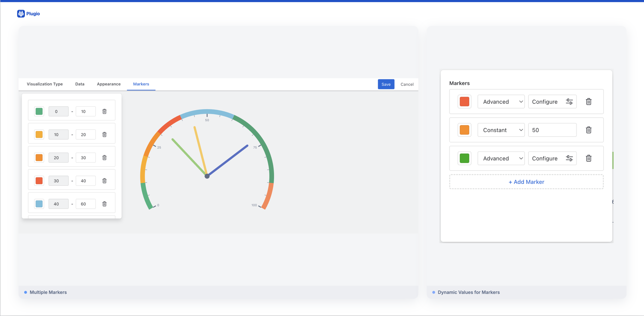Click the Plugio logo icon
The height and width of the screenshot is (316, 644).
click(21, 14)
